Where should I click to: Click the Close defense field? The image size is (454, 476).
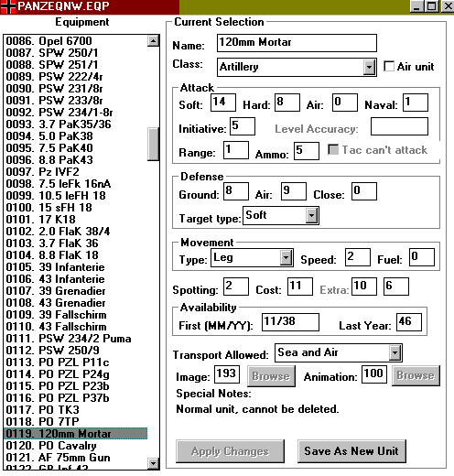[364, 191]
